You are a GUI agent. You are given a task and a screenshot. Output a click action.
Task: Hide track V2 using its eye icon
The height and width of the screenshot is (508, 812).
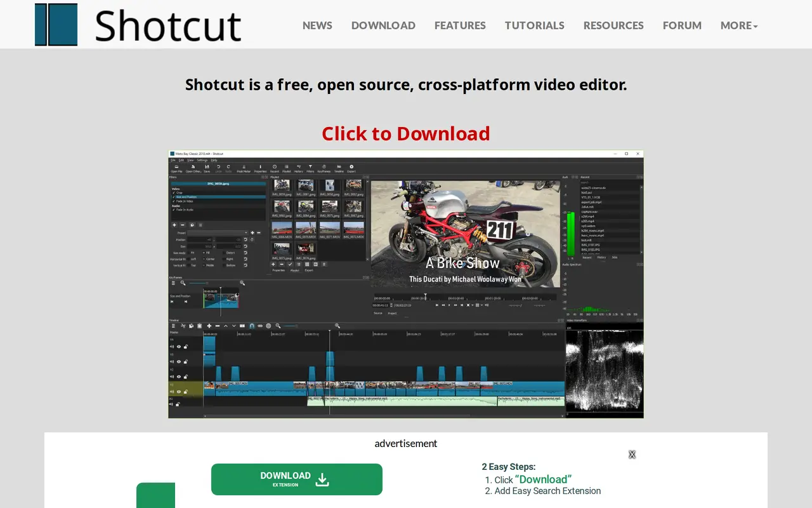pos(179,377)
